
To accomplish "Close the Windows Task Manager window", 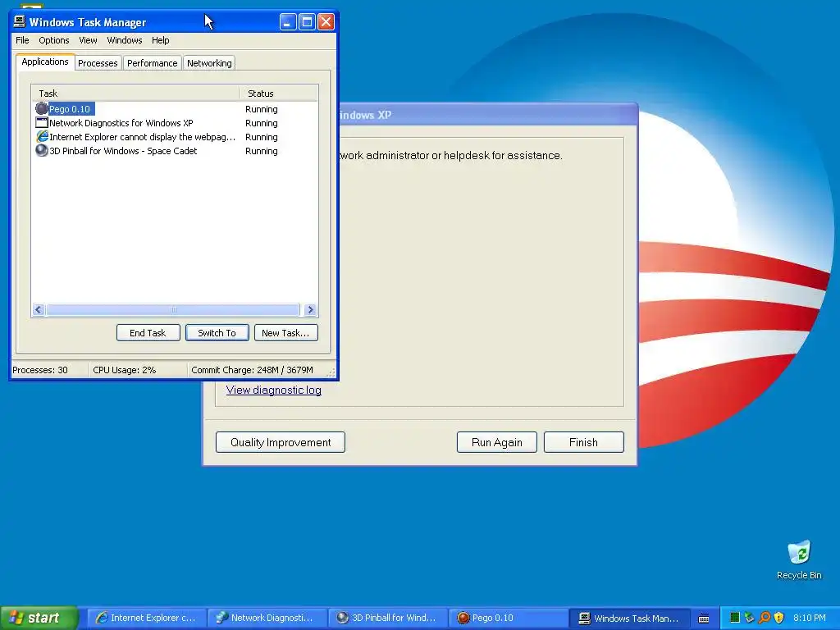I will click(x=326, y=22).
